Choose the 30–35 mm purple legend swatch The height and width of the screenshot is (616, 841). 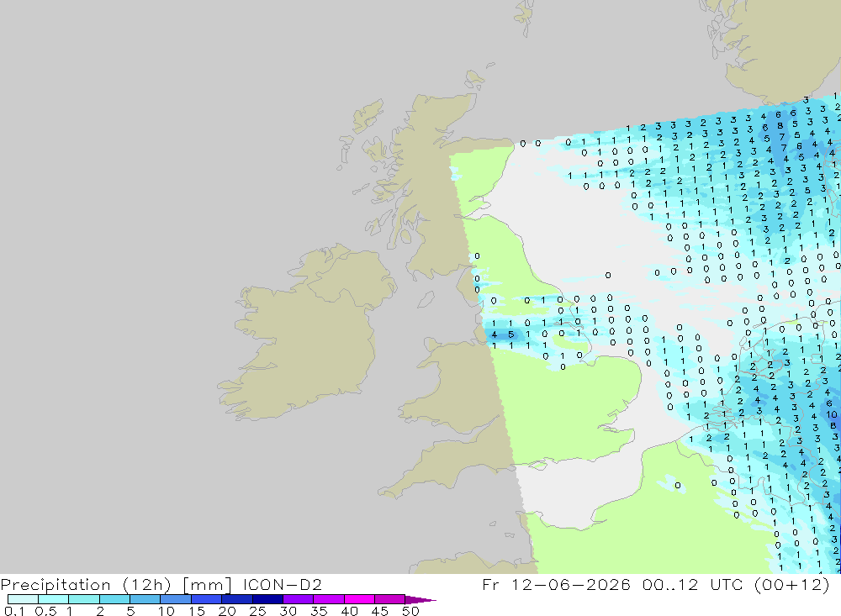pyautogui.click(x=299, y=599)
